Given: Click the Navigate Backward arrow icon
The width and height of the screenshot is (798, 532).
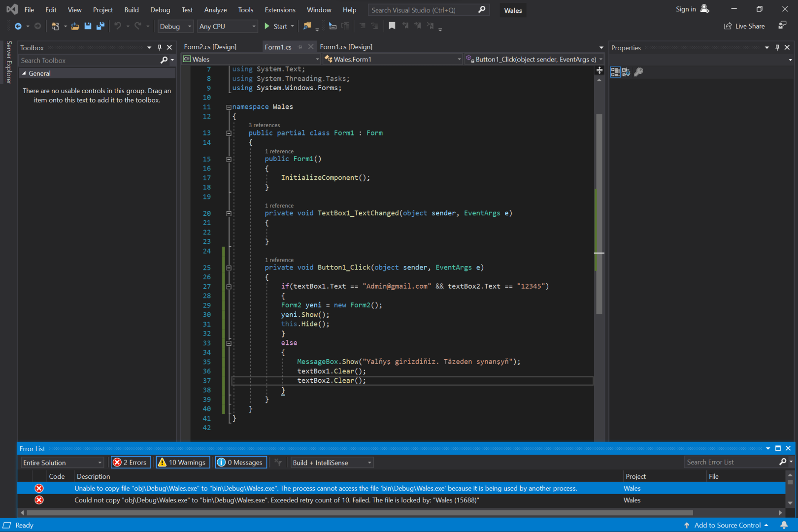Looking at the screenshot, I should (18, 26).
